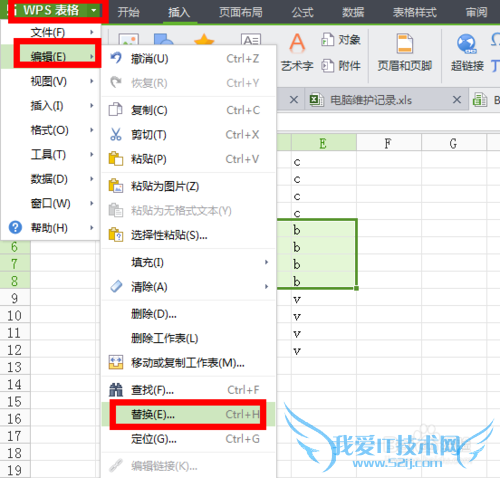Click the Paste as Picture (粘贴为图片) icon

pos(116,186)
